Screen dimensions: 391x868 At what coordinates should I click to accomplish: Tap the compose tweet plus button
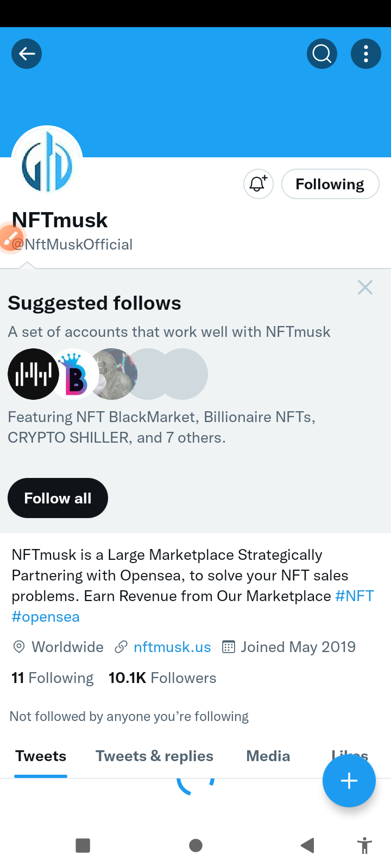[349, 781]
